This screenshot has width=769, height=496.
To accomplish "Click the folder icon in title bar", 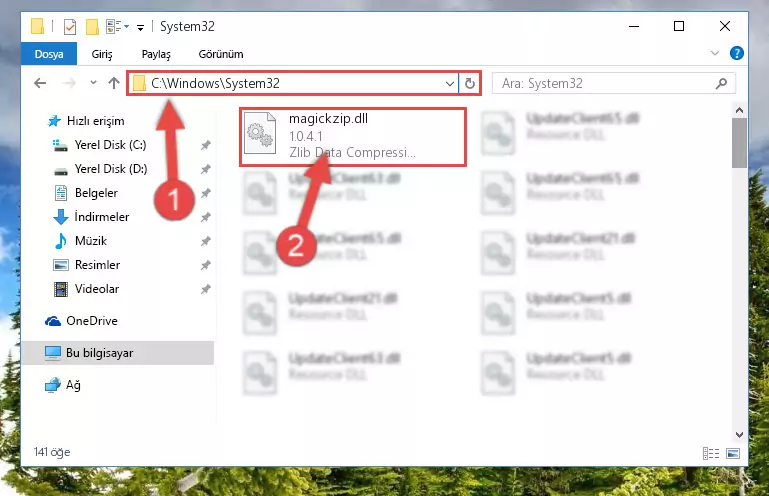I will coord(37,26).
